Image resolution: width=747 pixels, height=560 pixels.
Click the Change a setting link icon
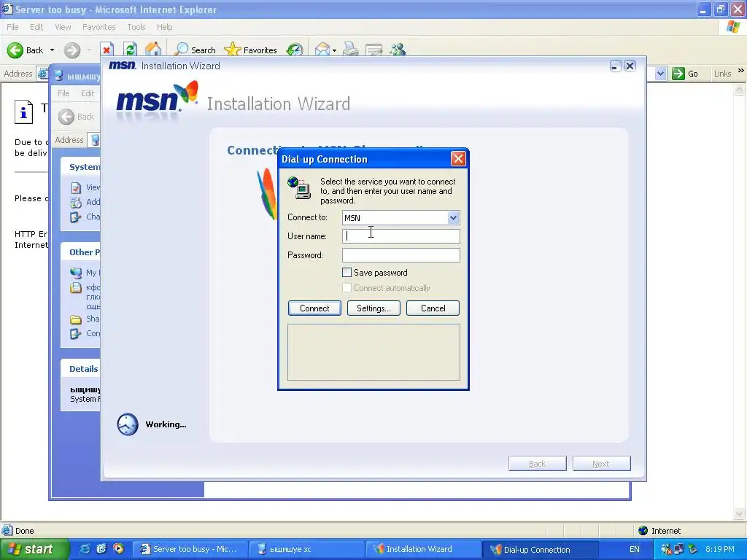76,217
